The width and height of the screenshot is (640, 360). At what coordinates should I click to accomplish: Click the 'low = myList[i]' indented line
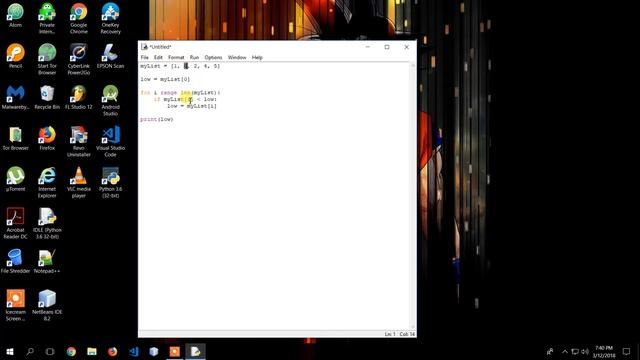tap(192, 106)
